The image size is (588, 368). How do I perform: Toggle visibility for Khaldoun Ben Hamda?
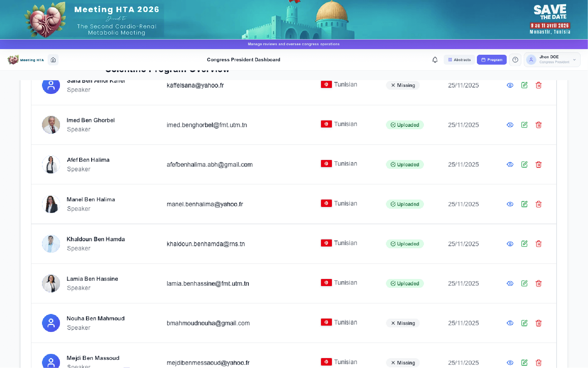click(x=510, y=244)
